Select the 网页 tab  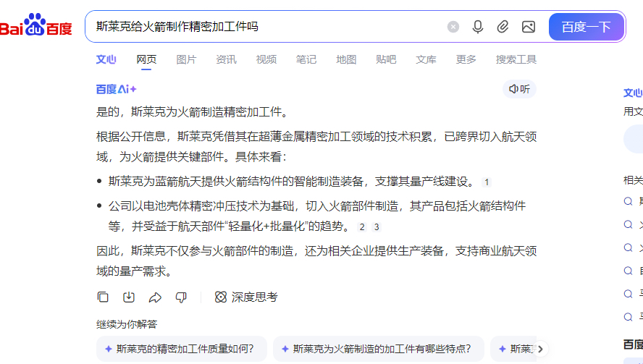(x=146, y=59)
